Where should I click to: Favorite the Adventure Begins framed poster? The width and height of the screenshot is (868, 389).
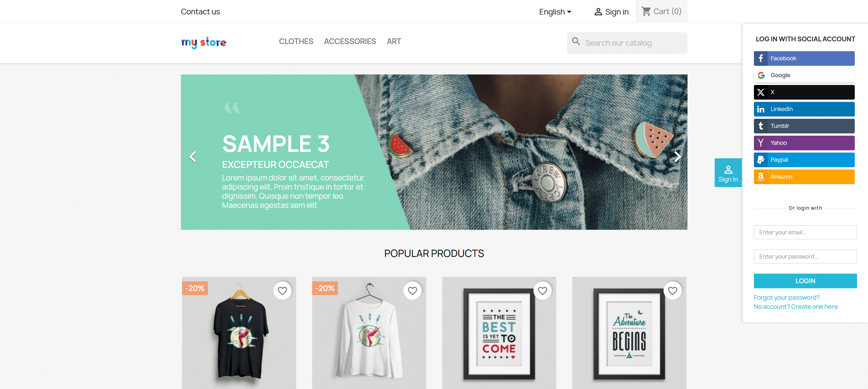[x=673, y=291]
